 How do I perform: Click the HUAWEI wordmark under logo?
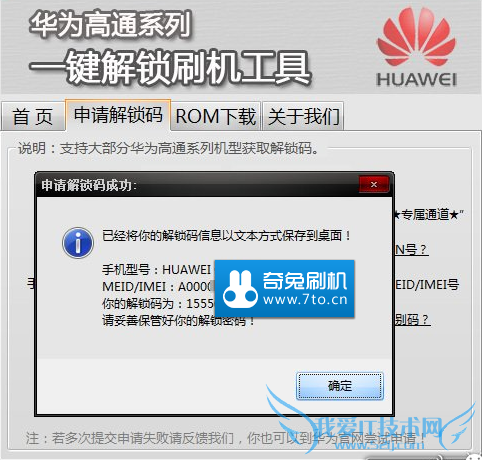[x=416, y=80]
